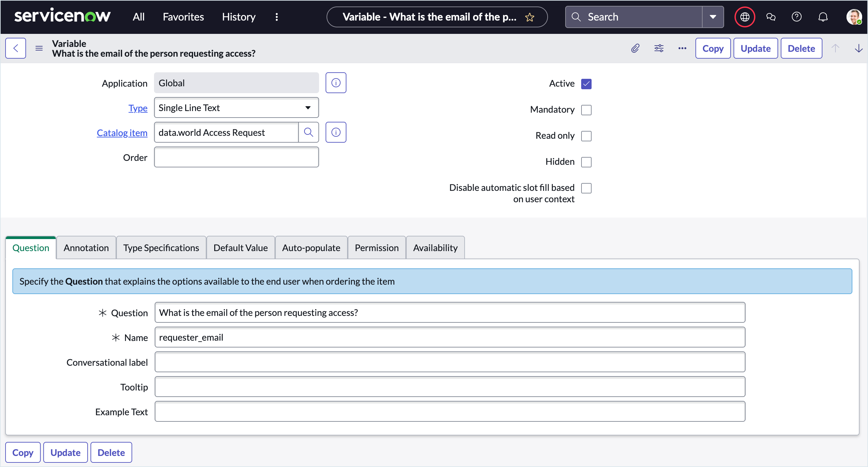Open the Default Value tab

click(240, 248)
